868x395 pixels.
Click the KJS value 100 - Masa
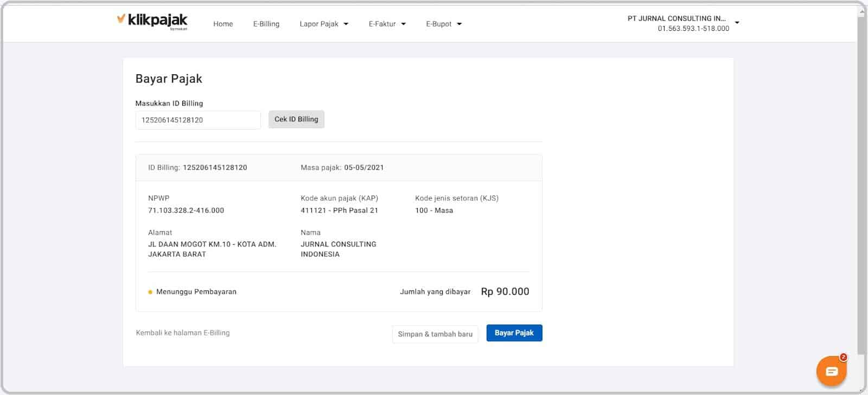click(x=434, y=210)
